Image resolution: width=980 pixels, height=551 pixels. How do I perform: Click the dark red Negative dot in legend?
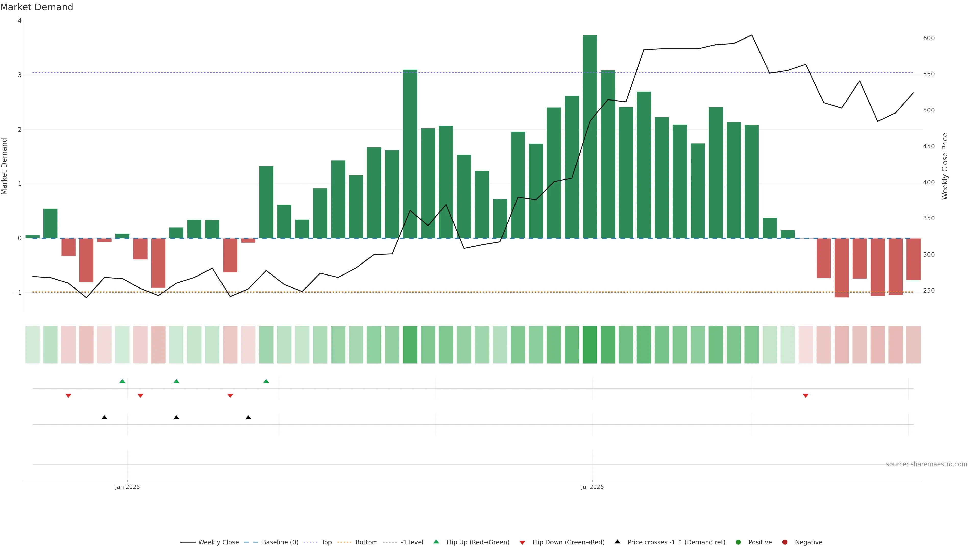click(785, 542)
